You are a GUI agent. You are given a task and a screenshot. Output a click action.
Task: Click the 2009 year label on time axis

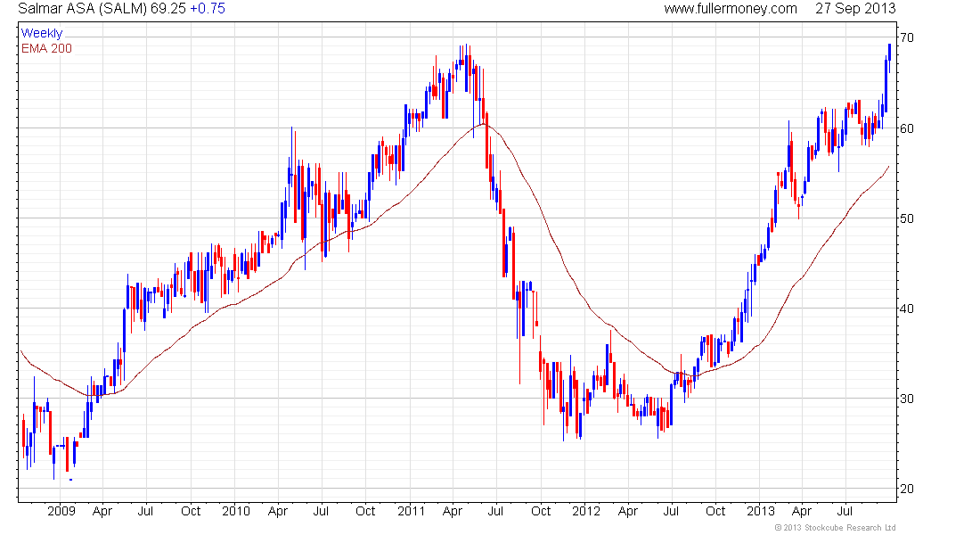point(61,511)
